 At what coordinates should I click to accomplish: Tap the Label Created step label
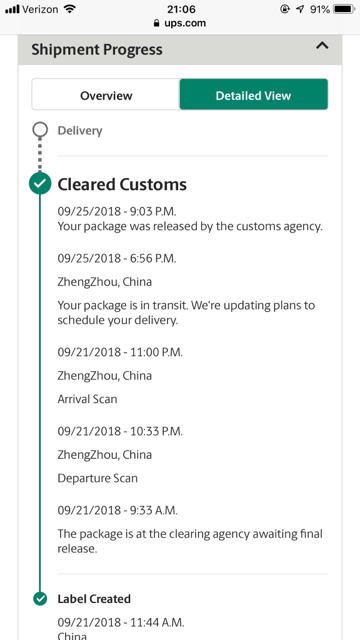point(94,599)
